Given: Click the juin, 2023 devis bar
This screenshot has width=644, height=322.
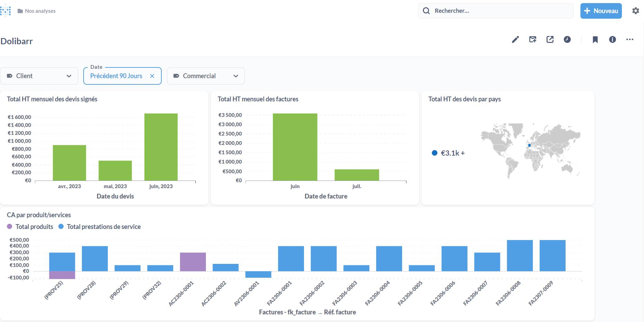Looking at the screenshot, I should [161, 147].
